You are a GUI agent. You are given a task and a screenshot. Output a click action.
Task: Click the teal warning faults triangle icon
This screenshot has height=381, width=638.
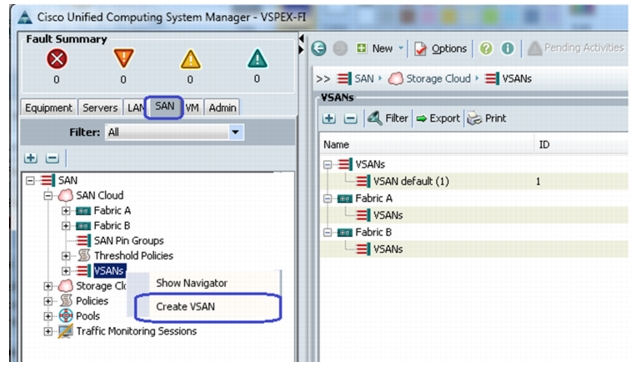pyautogui.click(x=257, y=59)
